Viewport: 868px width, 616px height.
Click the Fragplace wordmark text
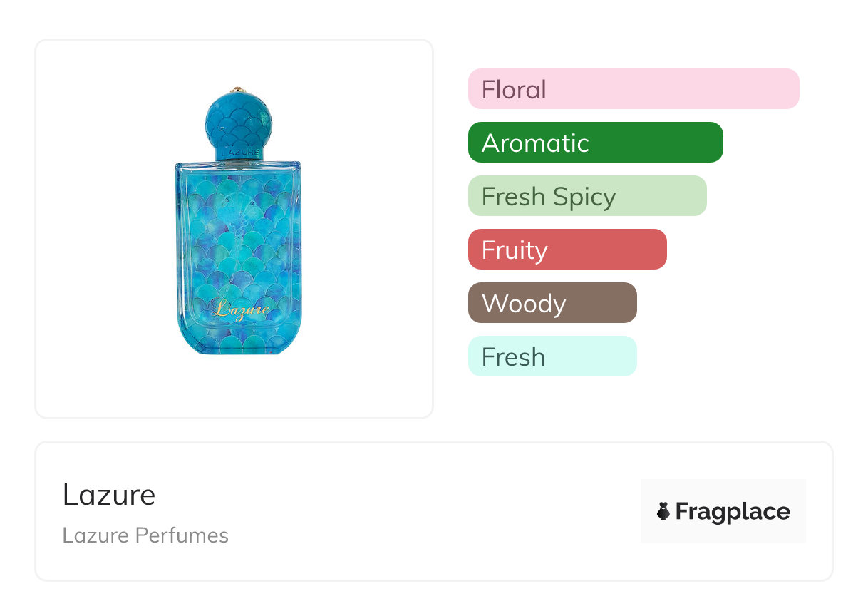(733, 511)
